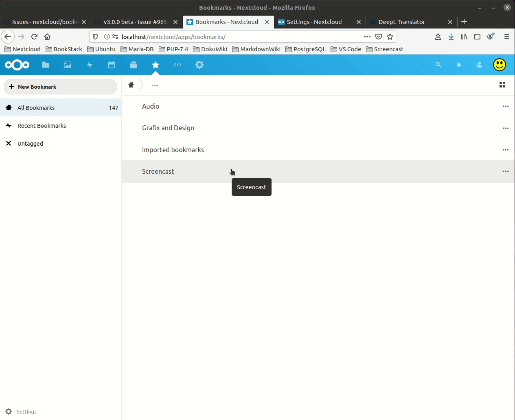Open MarkdownWiki bookmarks toolbar folder
The width and height of the screenshot is (515, 420).
click(x=256, y=49)
